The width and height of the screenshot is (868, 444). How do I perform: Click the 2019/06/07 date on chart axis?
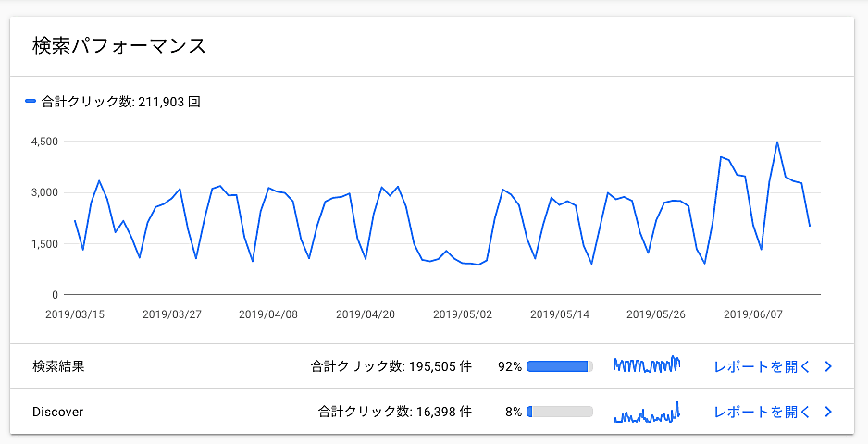(753, 314)
